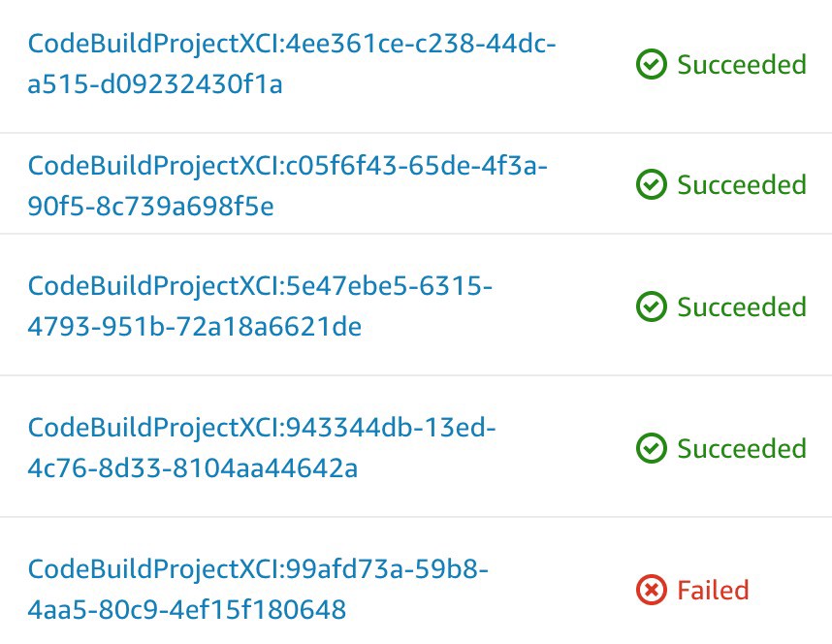The image size is (832, 644).
Task: Click the red X failed icon
Action: (x=651, y=590)
